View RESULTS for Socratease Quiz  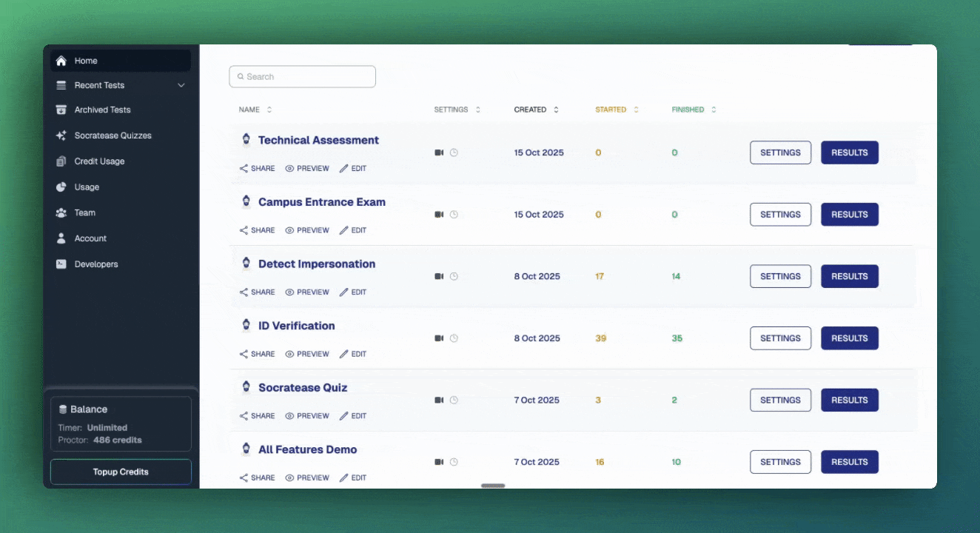coord(850,400)
